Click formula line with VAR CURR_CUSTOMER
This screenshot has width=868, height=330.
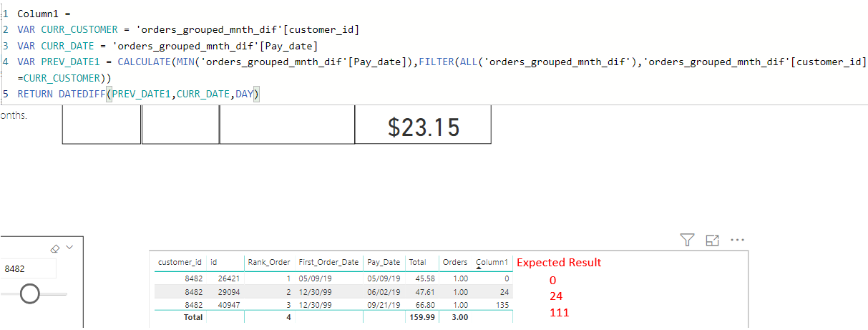[188, 29]
